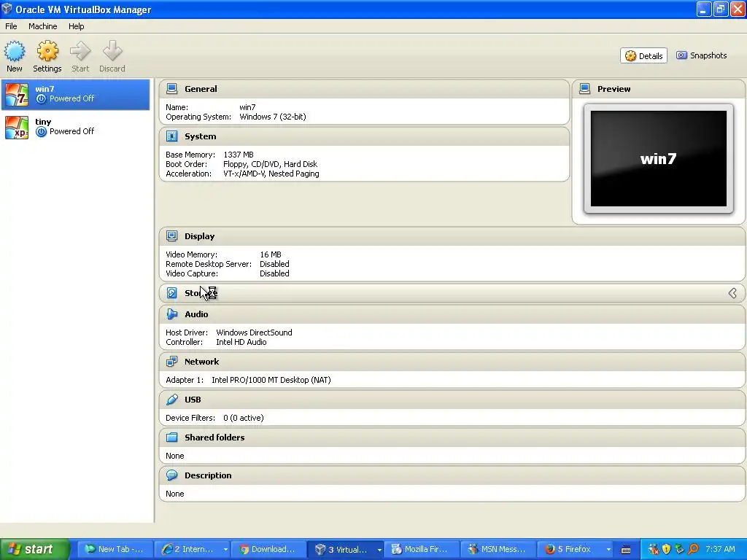Click the System section icon
This screenshot has width=747, height=560.
(x=172, y=136)
